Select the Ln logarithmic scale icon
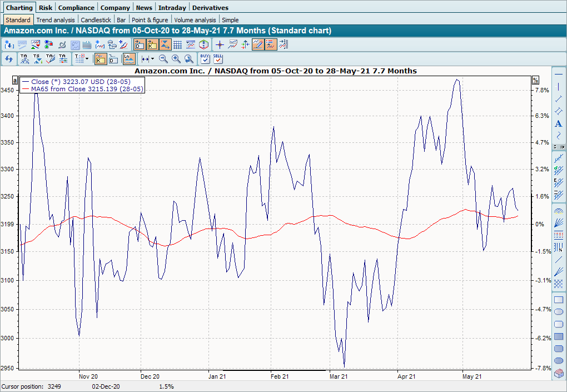Image resolution: width=567 pixels, height=392 pixels. click(128, 58)
